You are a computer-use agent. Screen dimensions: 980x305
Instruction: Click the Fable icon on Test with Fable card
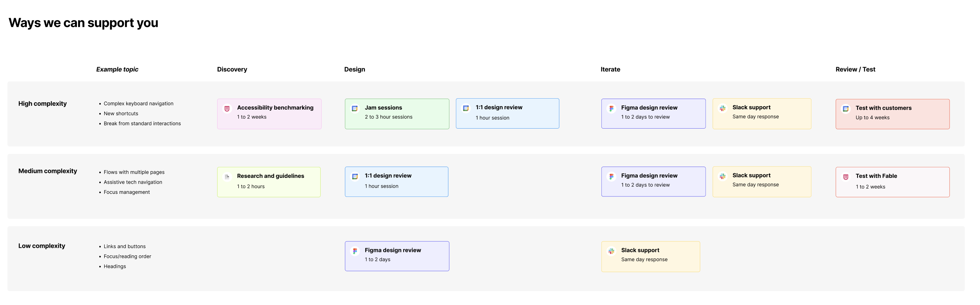coord(846,177)
